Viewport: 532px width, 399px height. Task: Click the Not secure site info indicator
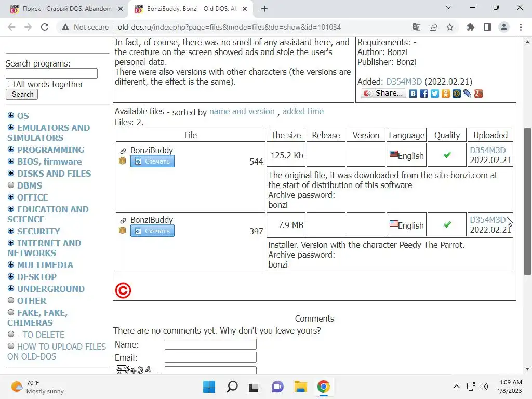(x=86, y=27)
